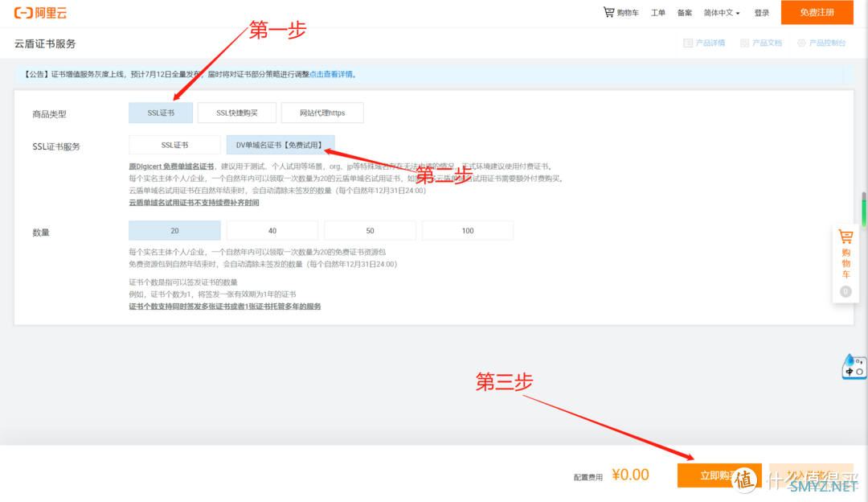The width and height of the screenshot is (868, 502).
Task: Click the 免费注册 button
Action: pos(817,12)
